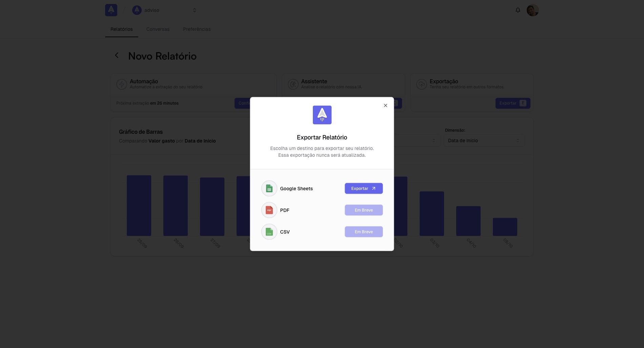This screenshot has width=644, height=348.
Task: Close the Exportar Relatório dialog
Action: 385,106
